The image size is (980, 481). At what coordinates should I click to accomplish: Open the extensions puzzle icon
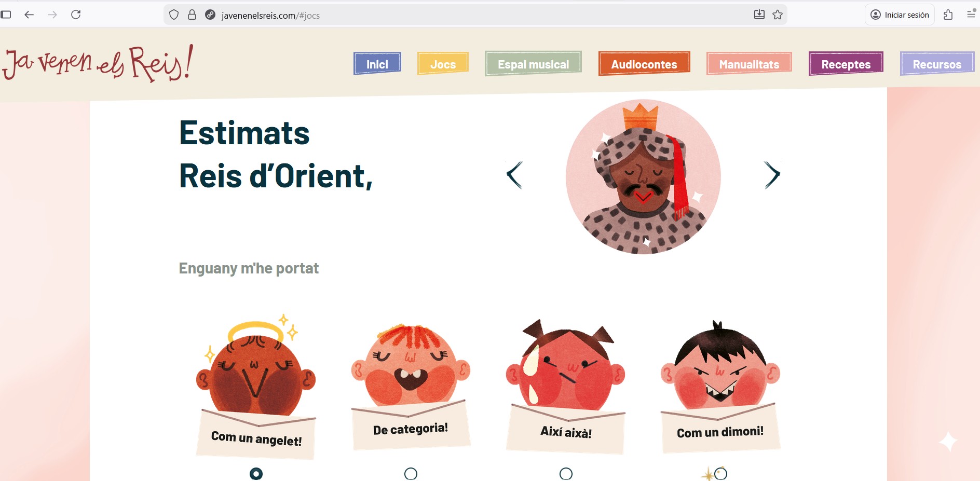point(948,15)
